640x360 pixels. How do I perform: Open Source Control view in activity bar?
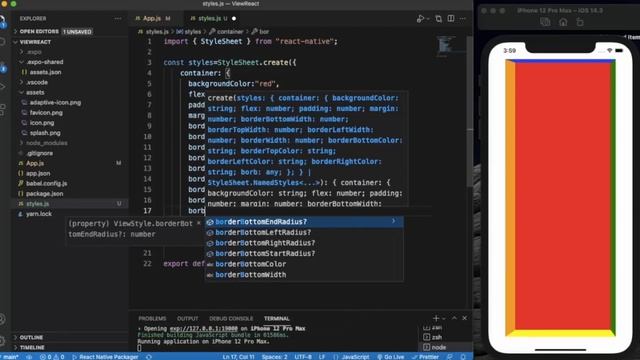click(2, 68)
